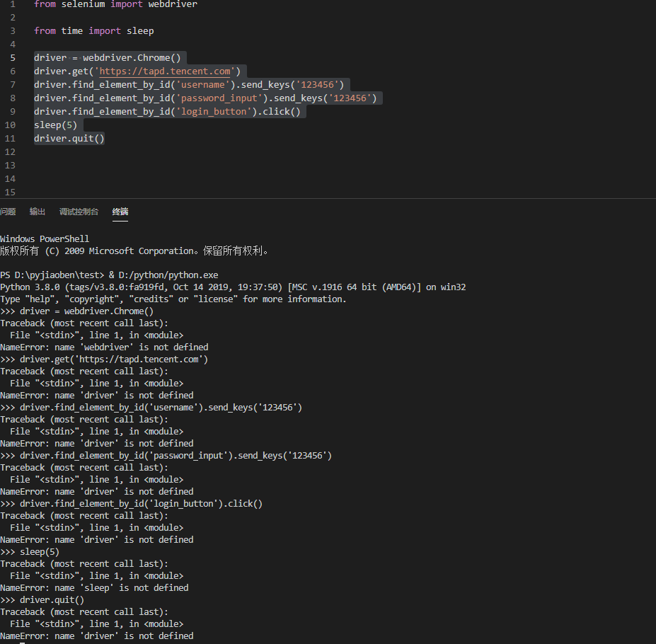Open the 输出 panel tab
Image resolution: width=656 pixels, height=644 pixels.
[x=38, y=212]
